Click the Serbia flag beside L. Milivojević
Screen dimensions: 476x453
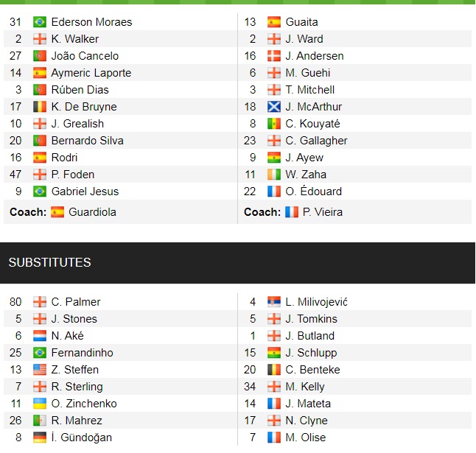[274, 302]
